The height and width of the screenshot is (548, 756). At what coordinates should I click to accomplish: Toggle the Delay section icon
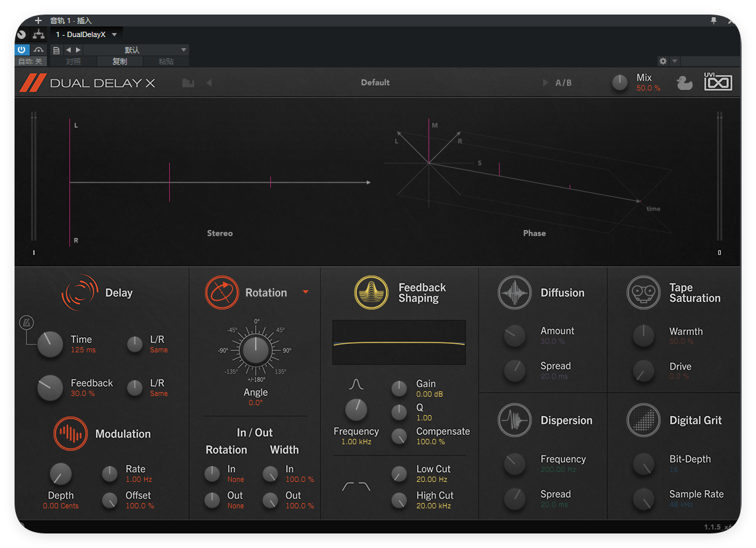pyautogui.click(x=79, y=292)
